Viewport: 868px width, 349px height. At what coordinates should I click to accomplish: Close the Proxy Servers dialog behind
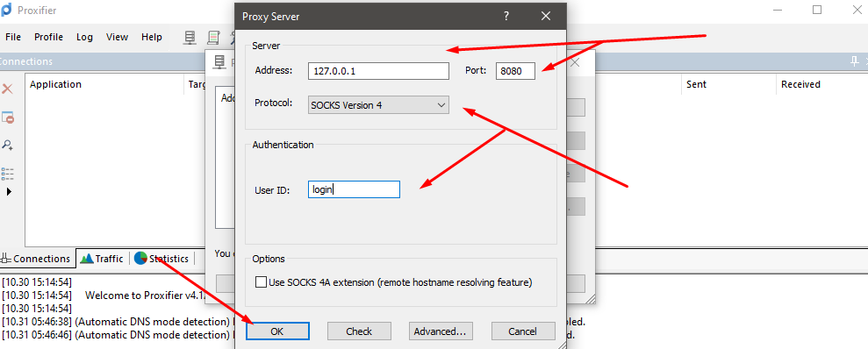click(x=575, y=62)
